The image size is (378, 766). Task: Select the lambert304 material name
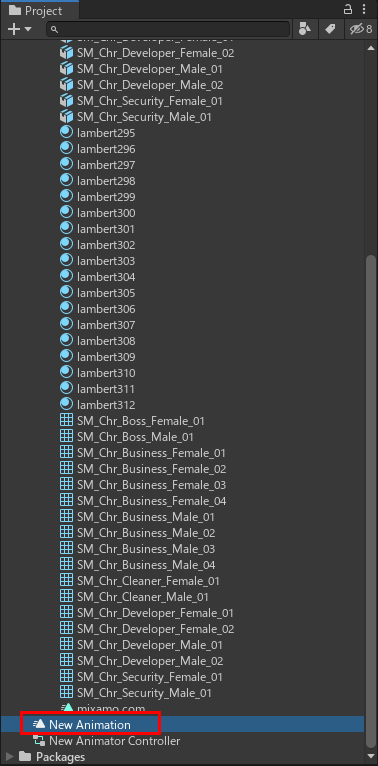106,277
